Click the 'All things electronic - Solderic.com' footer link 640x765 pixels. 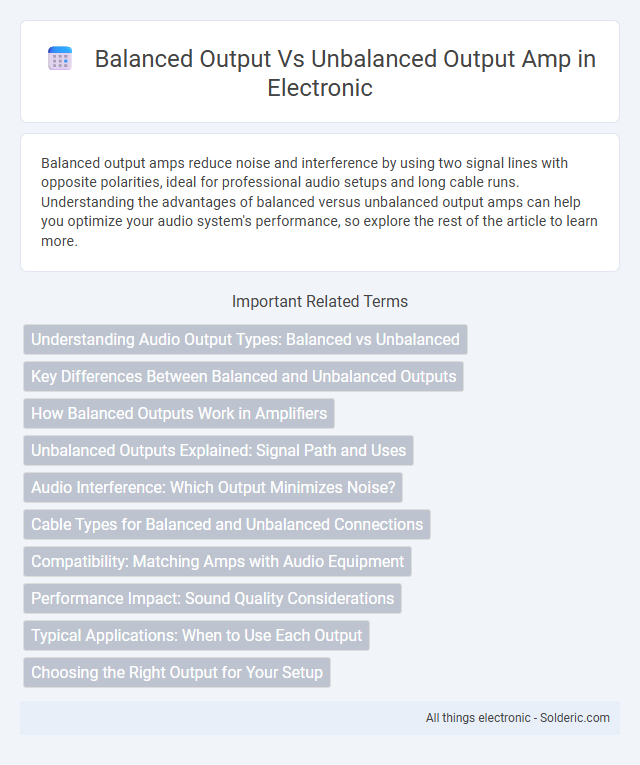click(x=518, y=718)
